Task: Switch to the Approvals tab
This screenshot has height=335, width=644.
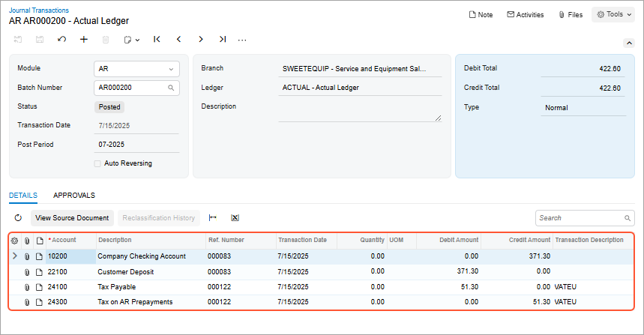Action: click(x=74, y=196)
